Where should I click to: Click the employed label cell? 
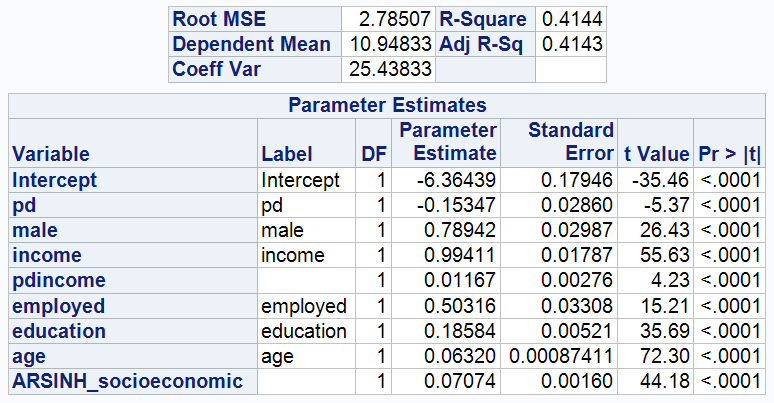coord(304,305)
